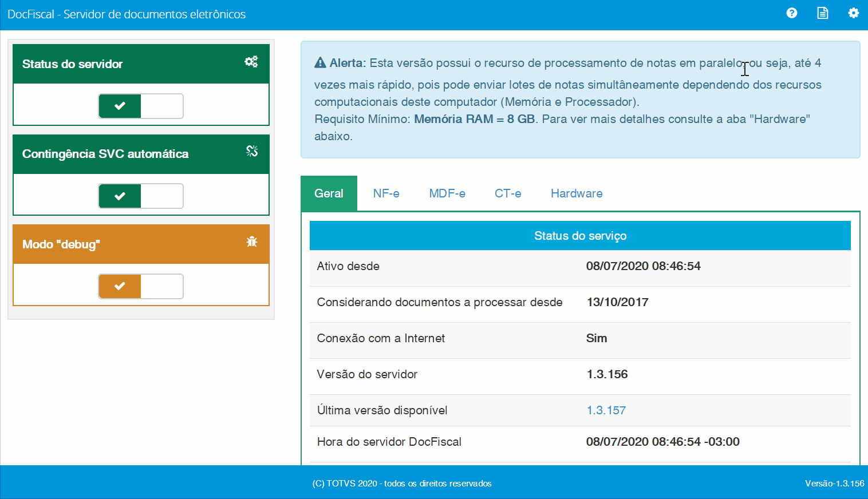Click the Hora do servidor DocFiscal label
This screenshot has height=499, width=868.
[x=389, y=442]
